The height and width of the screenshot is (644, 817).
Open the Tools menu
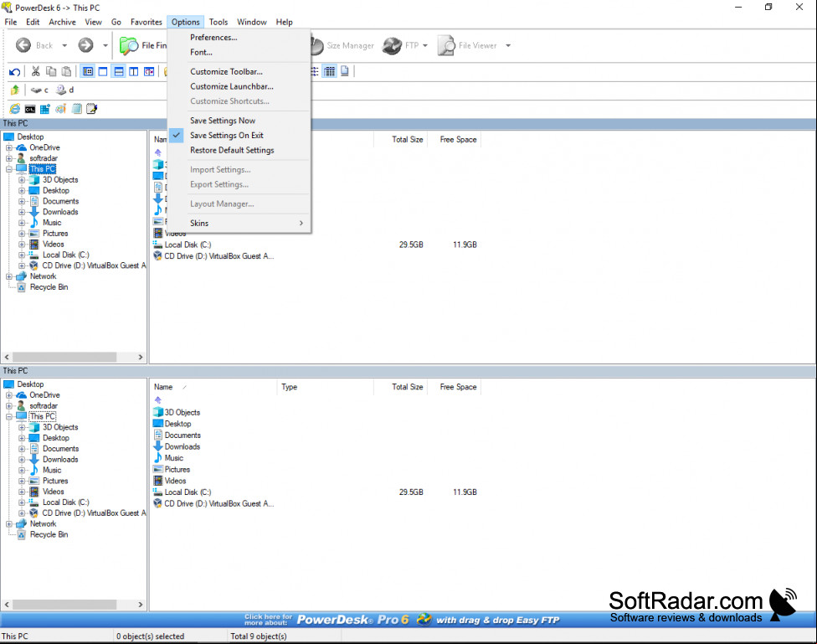pos(218,22)
